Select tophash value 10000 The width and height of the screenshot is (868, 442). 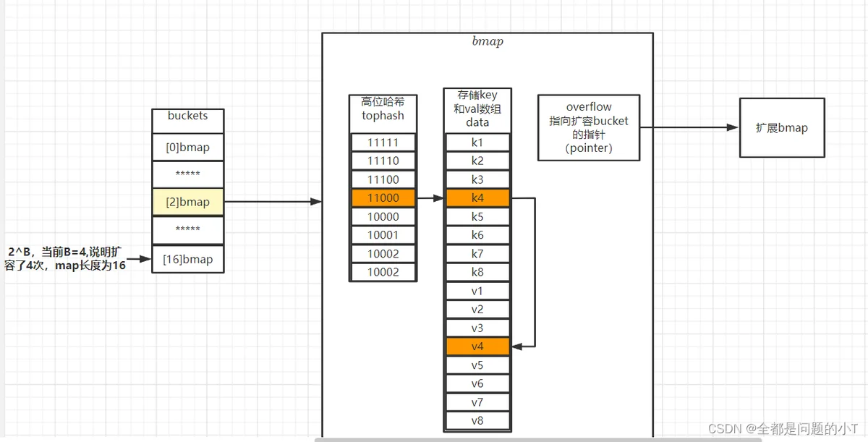[383, 216]
